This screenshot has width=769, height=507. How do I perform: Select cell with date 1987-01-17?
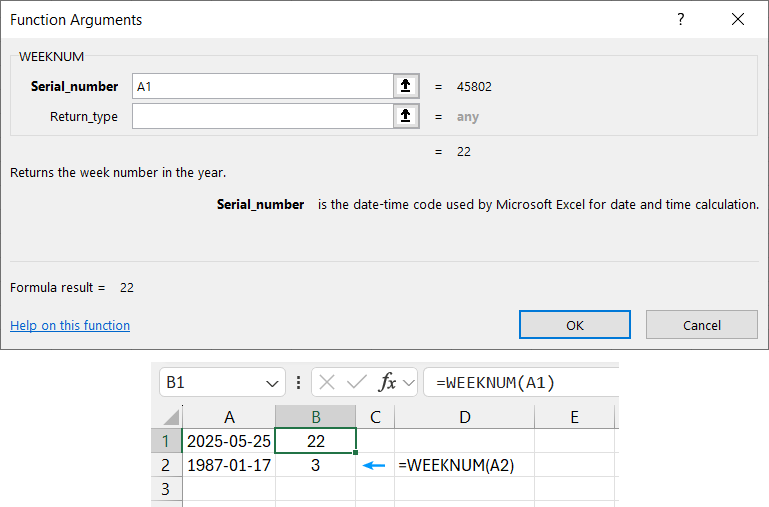click(x=229, y=465)
